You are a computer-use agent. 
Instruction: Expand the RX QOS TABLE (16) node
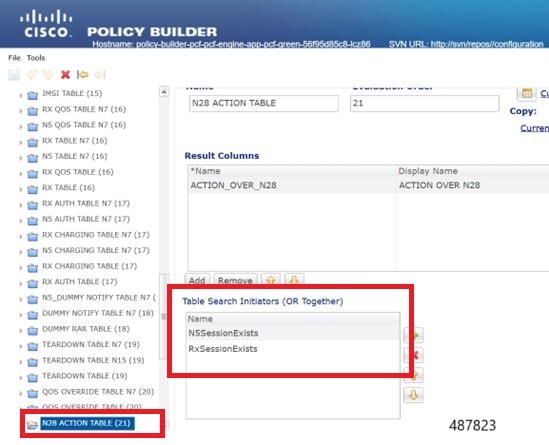pos(21,174)
